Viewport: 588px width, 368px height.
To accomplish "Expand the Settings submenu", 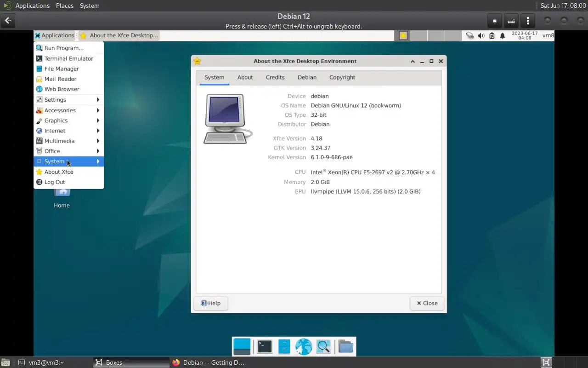I will tap(69, 100).
